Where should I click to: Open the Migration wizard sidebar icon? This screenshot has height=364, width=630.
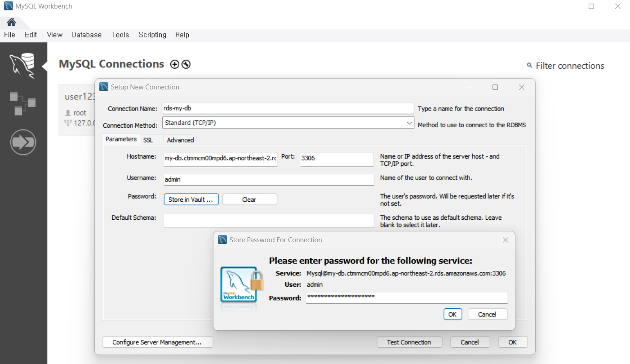23,142
